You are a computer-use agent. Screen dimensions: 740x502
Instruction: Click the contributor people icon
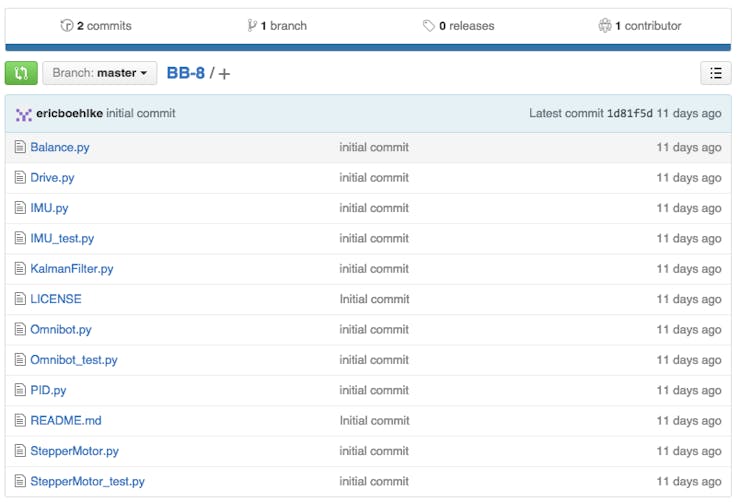point(605,25)
